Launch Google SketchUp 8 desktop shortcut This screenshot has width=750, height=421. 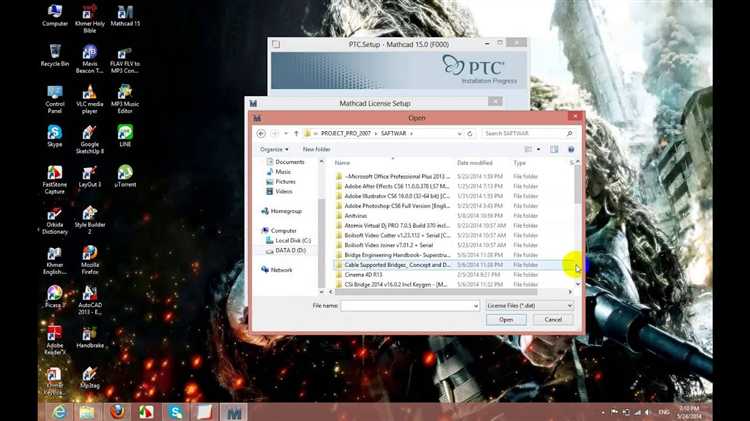[89, 139]
